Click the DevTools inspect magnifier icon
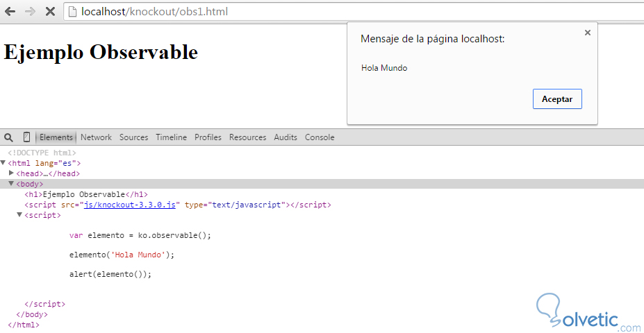Screen dimensions: 644x333 tap(8, 137)
